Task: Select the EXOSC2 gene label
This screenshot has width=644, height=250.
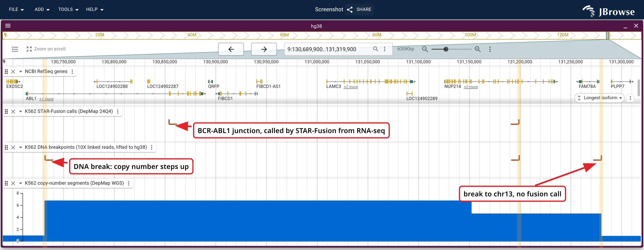Action: tap(14, 86)
